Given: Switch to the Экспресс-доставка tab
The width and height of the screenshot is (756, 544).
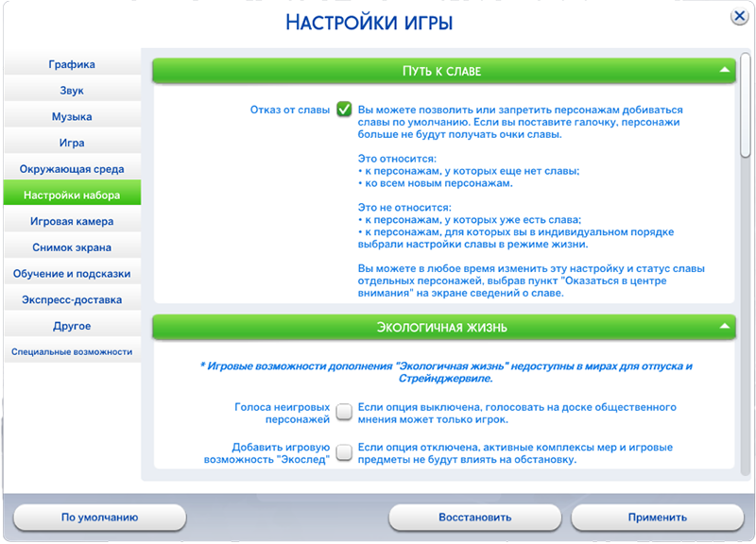Looking at the screenshot, I should [72, 299].
